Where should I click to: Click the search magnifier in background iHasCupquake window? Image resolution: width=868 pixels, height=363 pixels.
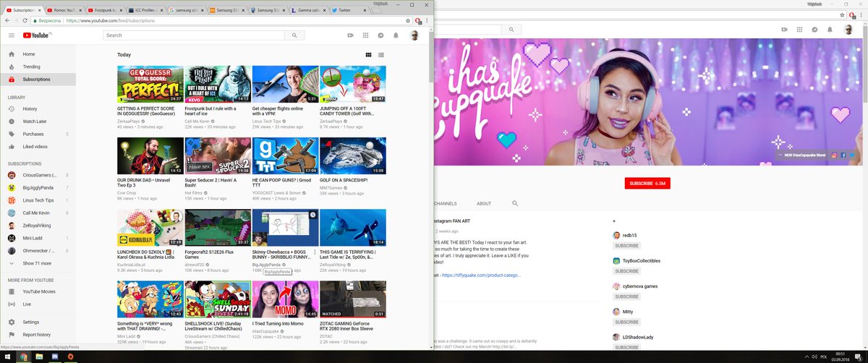[x=511, y=30]
